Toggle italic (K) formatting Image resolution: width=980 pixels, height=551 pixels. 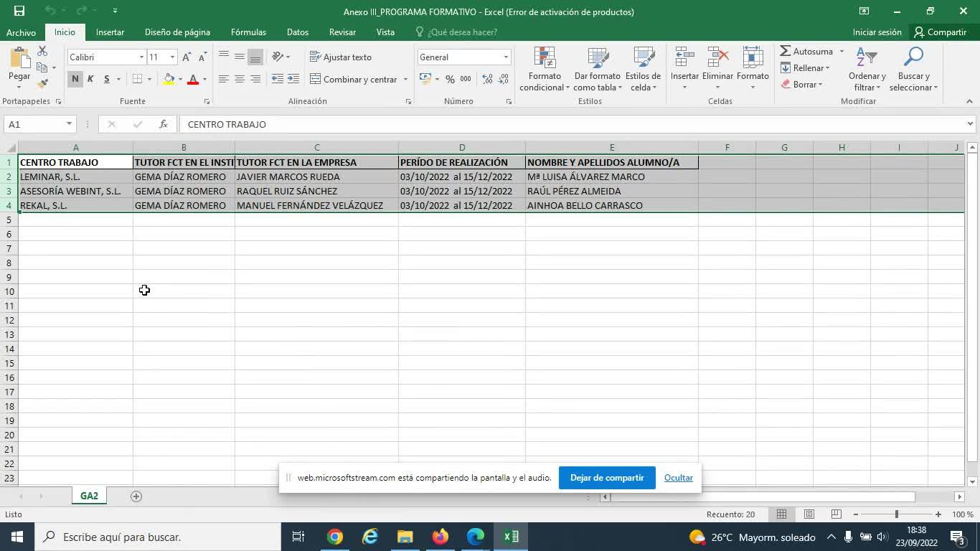(x=90, y=79)
